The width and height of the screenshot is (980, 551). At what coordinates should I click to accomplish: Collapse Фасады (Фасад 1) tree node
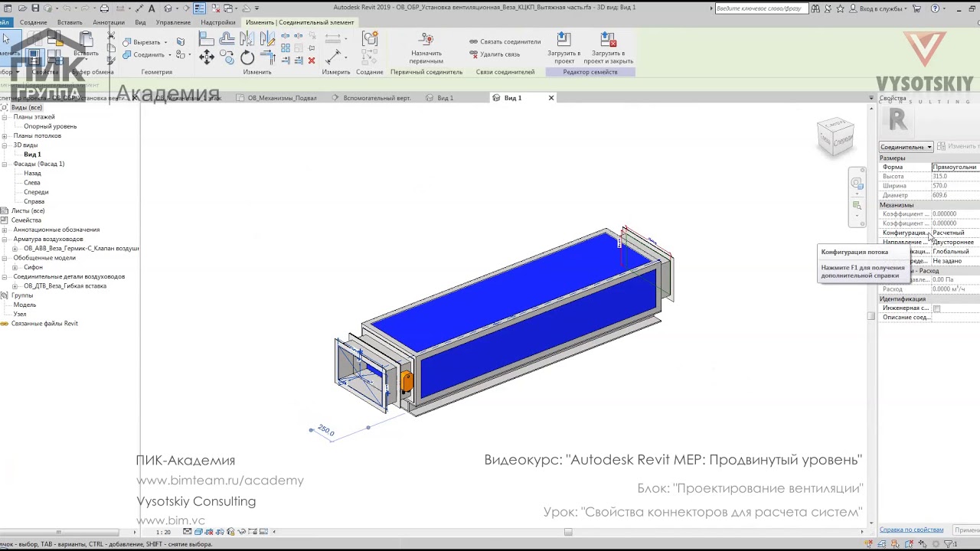point(5,164)
